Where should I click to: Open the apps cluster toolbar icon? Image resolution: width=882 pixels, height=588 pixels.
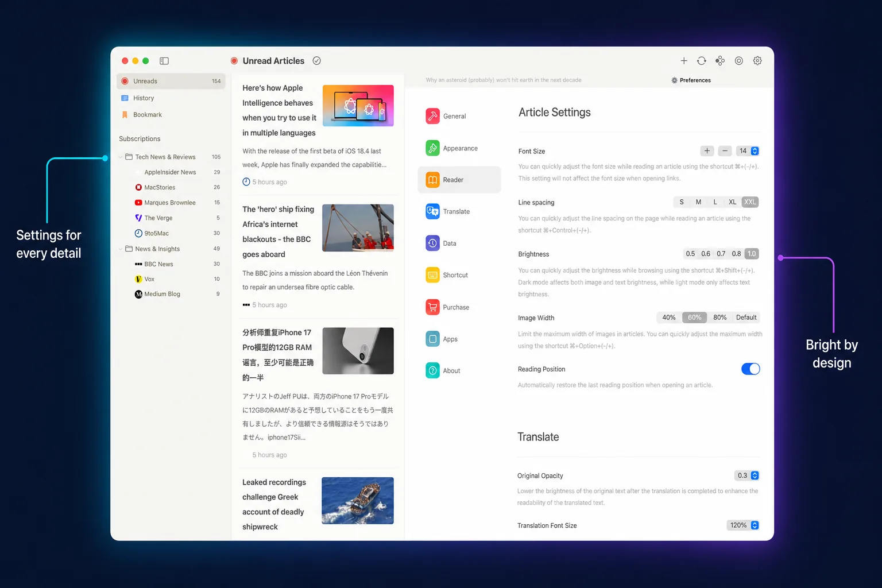tap(720, 61)
